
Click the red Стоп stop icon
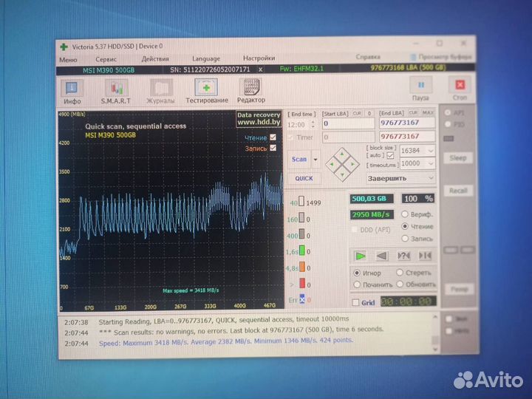(460, 88)
